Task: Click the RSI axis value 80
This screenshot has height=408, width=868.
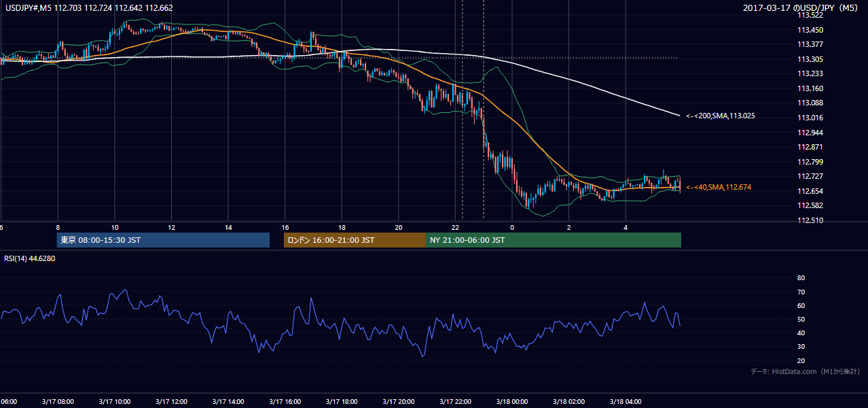Action: coord(801,278)
